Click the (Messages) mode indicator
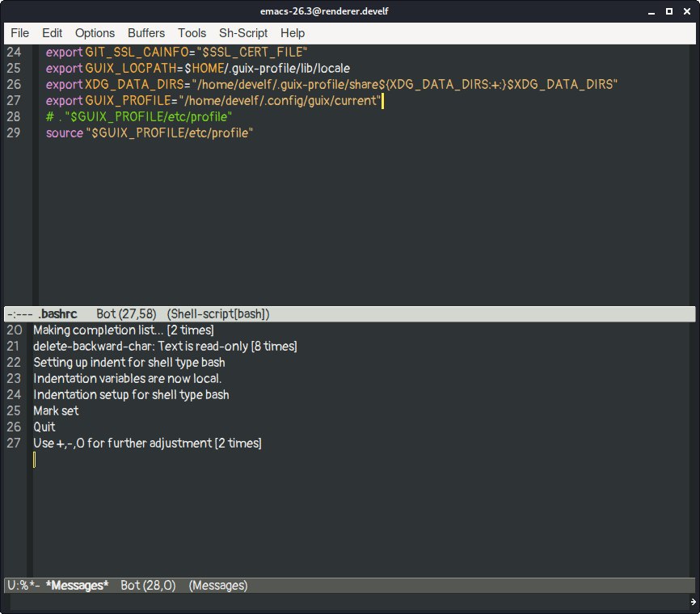This screenshot has height=614, width=700. 218,586
